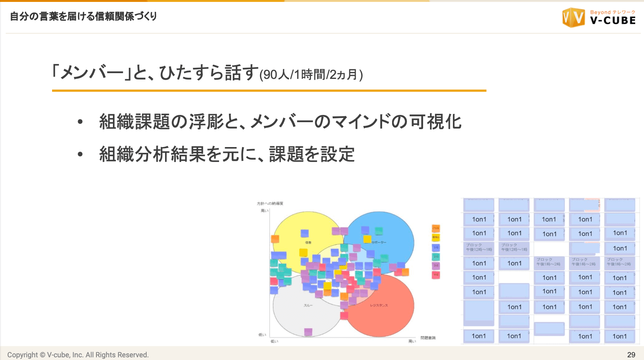Click the V-cube copyright footer text

tap(78, 355)
